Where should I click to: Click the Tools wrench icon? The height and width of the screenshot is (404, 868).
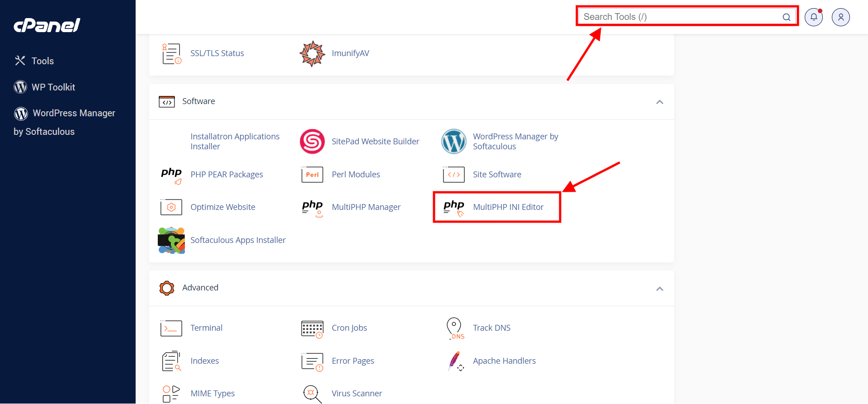pyautogui.click(x=20, y=61)
